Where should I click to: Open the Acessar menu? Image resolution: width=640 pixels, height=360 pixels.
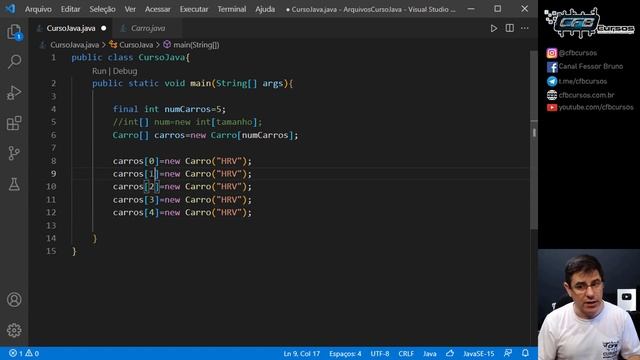click(x=158, y=9)
